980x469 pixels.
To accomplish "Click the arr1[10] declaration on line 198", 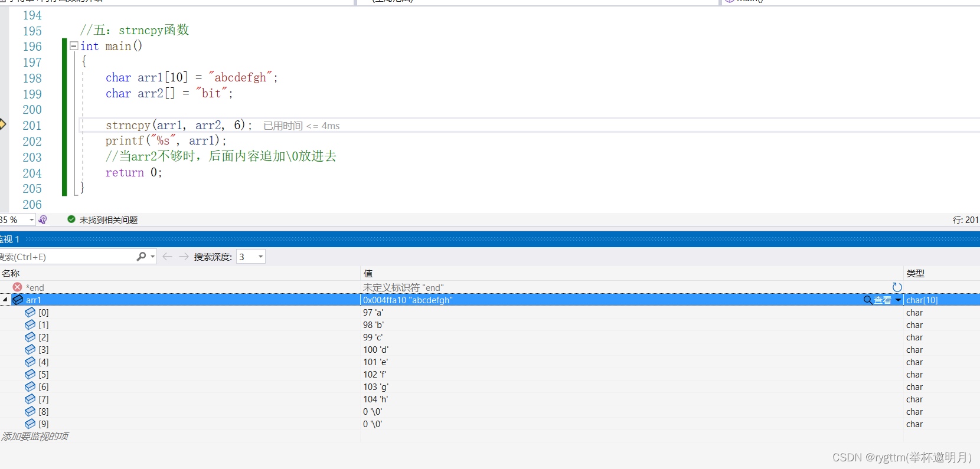I will 192,77.
